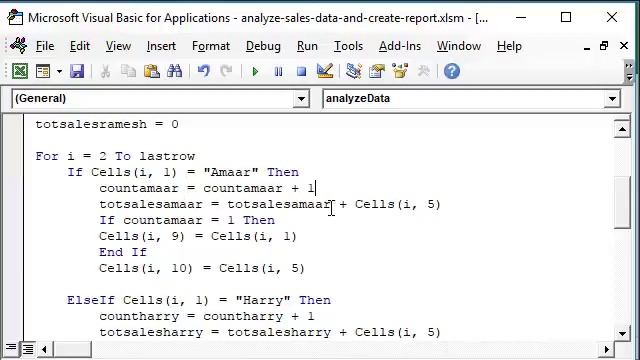Expand the (General) object dropdown
The width and height of the screenshot is (640, 360).
[301, 99]
